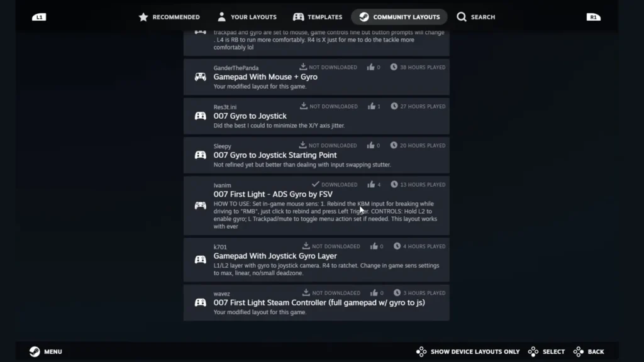Click controller icon beside Gamepad With Mouse + Gyro

pos(201,77)
